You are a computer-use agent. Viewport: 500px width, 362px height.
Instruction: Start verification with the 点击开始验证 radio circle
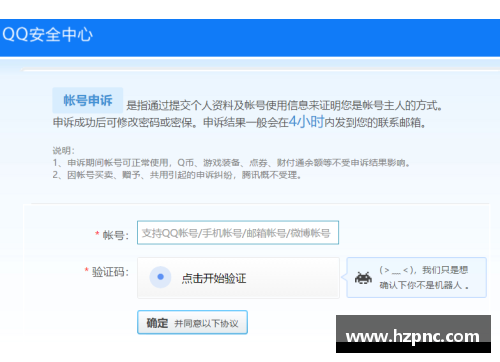coord(160,277)
